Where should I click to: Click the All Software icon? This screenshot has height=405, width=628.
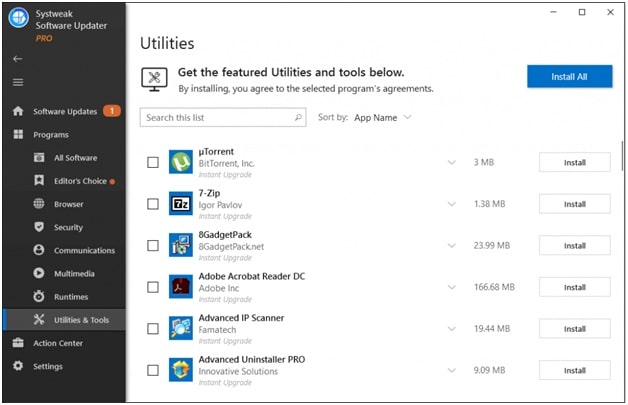pos(39,157)
